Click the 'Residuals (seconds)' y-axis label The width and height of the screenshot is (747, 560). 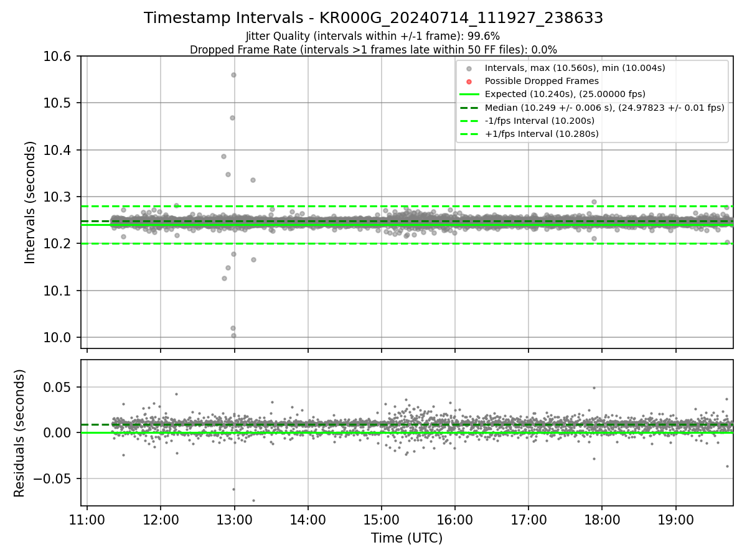[x=19, y=433]
